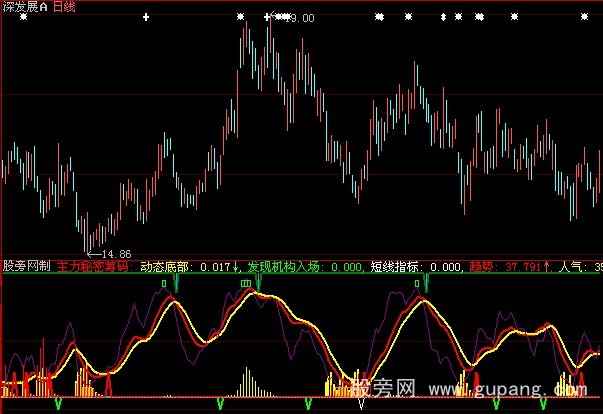Click the leftmost green V marker at the bottom
This screenshot has height=414, width=603.
click(58, 404)
